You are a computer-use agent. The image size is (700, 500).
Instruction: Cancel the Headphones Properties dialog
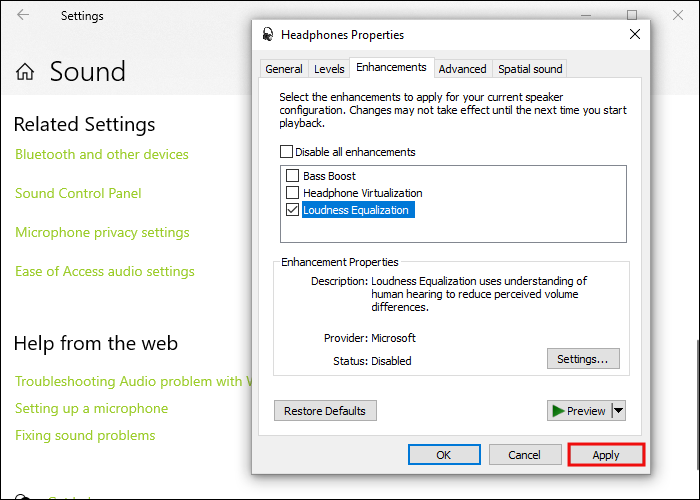click(x=524, y=455)
